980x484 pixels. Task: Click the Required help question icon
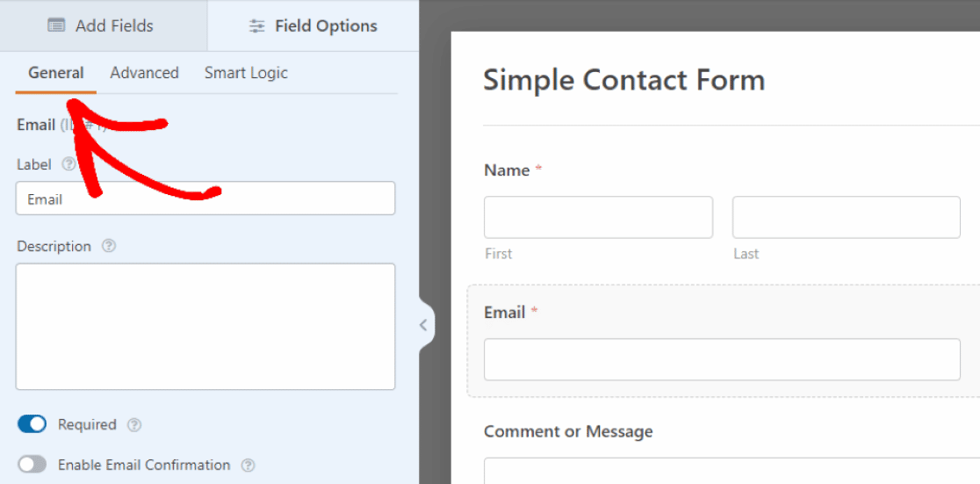134,425
